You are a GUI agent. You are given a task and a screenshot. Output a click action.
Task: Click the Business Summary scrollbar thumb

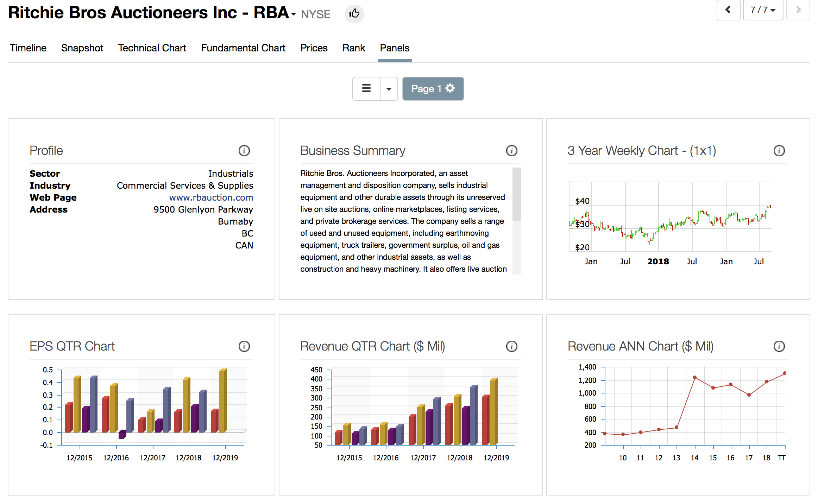click(516, 194)
